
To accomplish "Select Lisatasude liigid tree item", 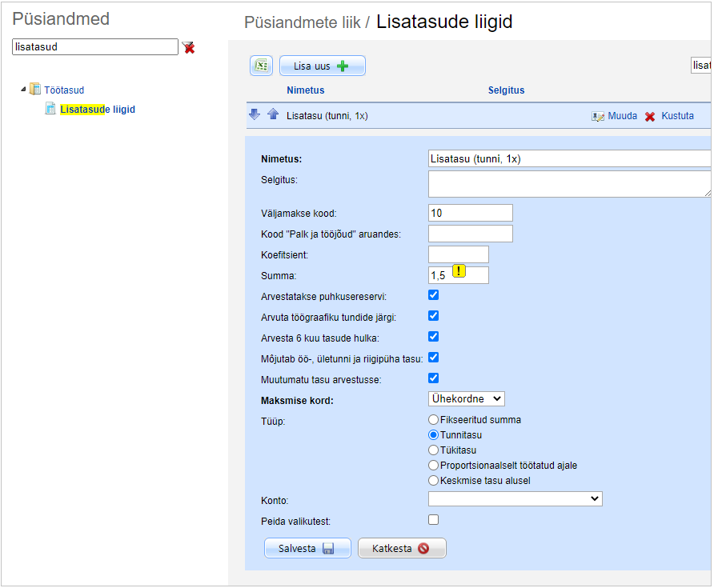I will point(98,110).
